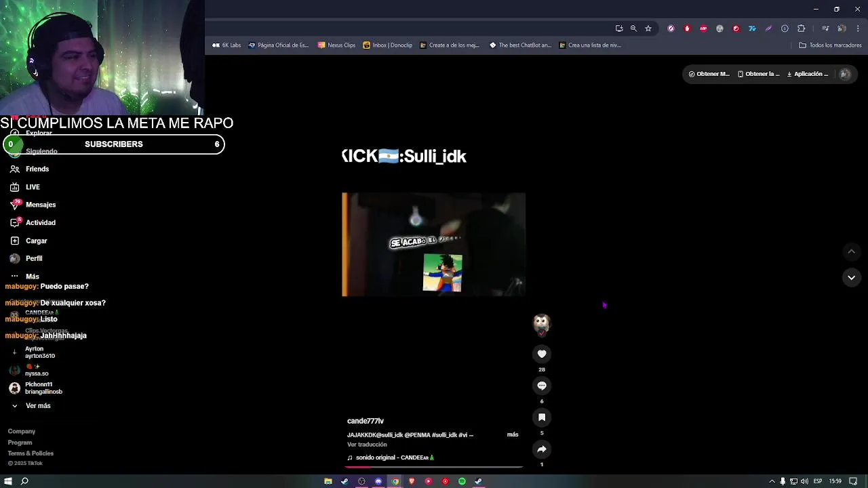The height and width of the screenshot is (488, 868).
Task: Open Ayrton ayrton3610 followed account
Action: tap(33, 352)
